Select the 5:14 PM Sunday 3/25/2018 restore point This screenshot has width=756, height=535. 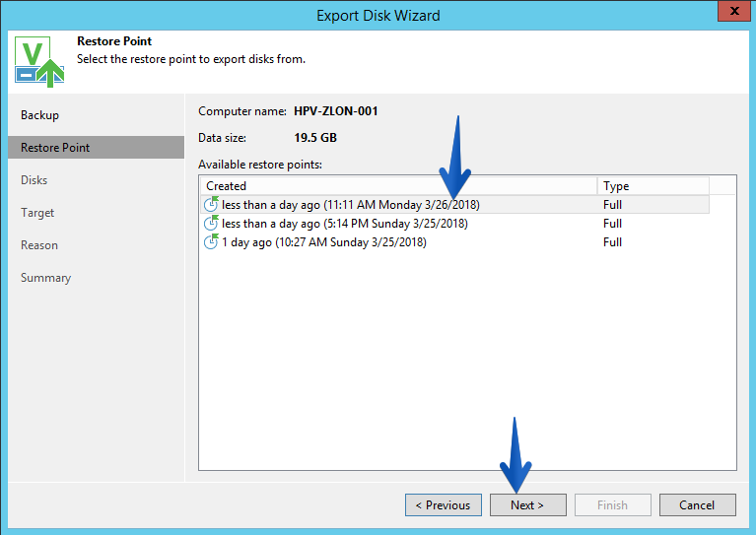tap(454, 223)
